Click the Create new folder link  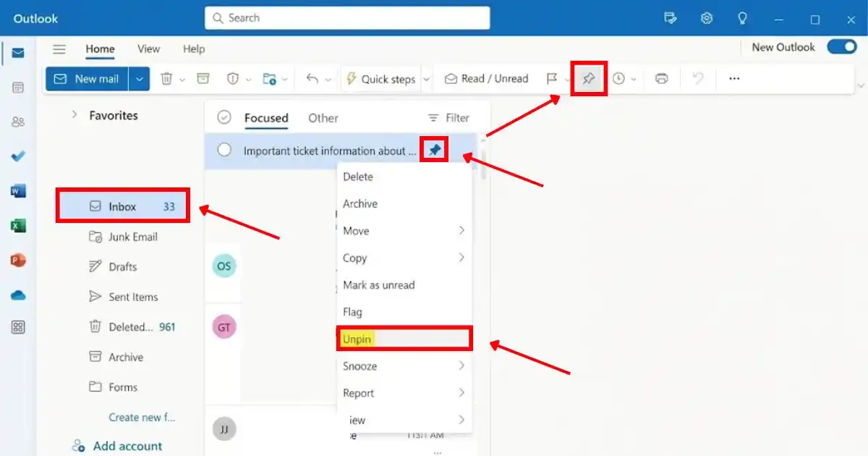click(x=142, y=417)
